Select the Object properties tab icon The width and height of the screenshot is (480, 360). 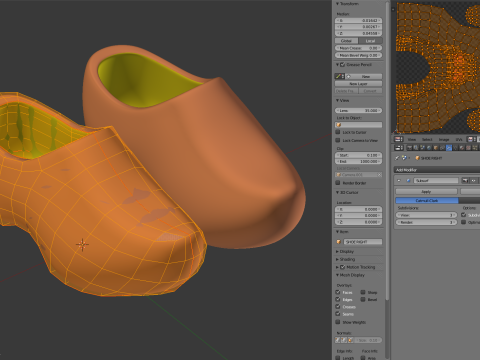[436, 148]
